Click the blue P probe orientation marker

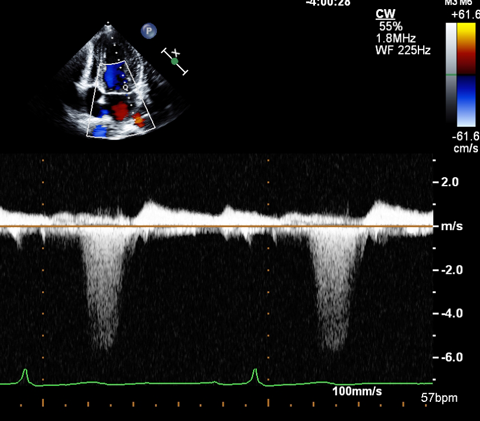(149, 31)
